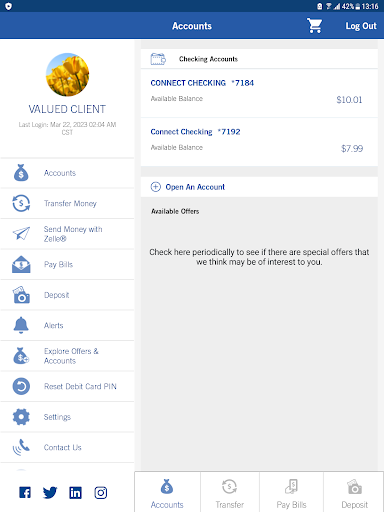Click the tulip profile picture
Viewport: 384px width, 512px height.
coord(67,75)
